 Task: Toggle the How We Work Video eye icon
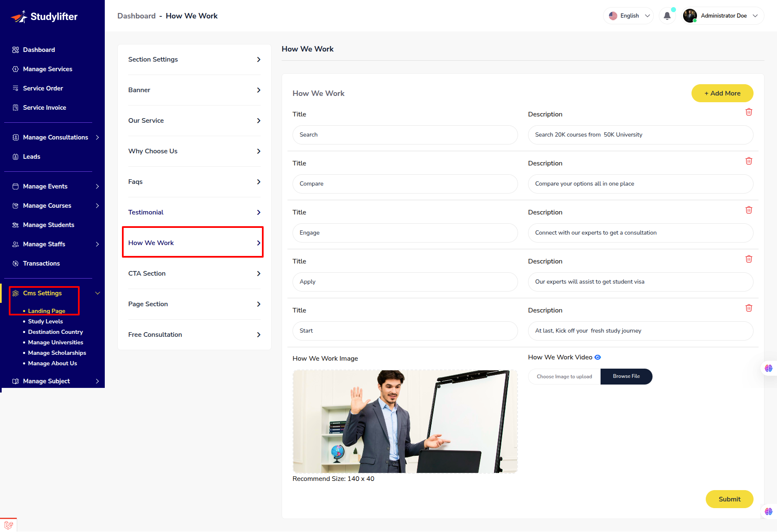coord(598,357)
